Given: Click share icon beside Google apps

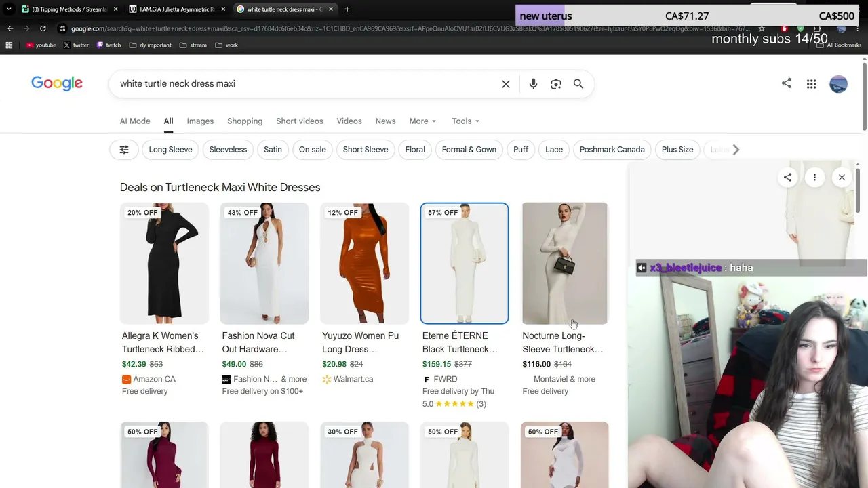Looking at the screenshot, I should (x=787, y=83).
